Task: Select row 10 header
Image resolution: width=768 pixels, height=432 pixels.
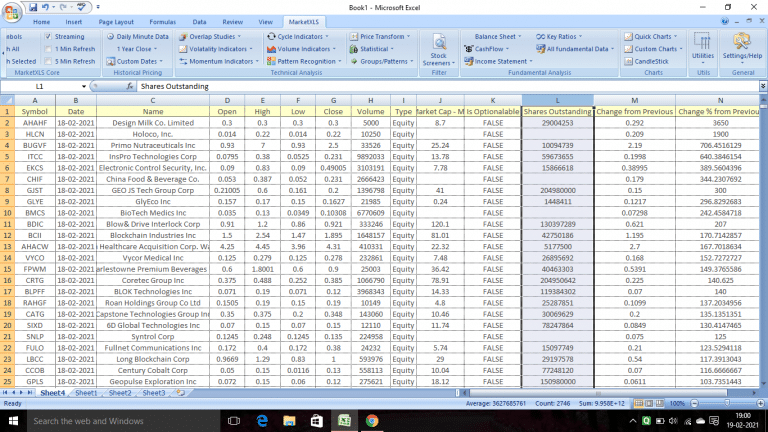Action: [7, 213]
